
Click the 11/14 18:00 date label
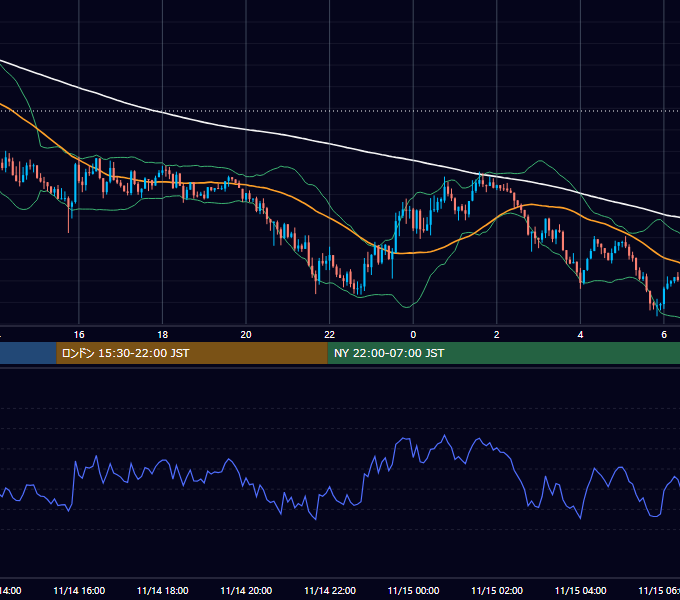163,591
